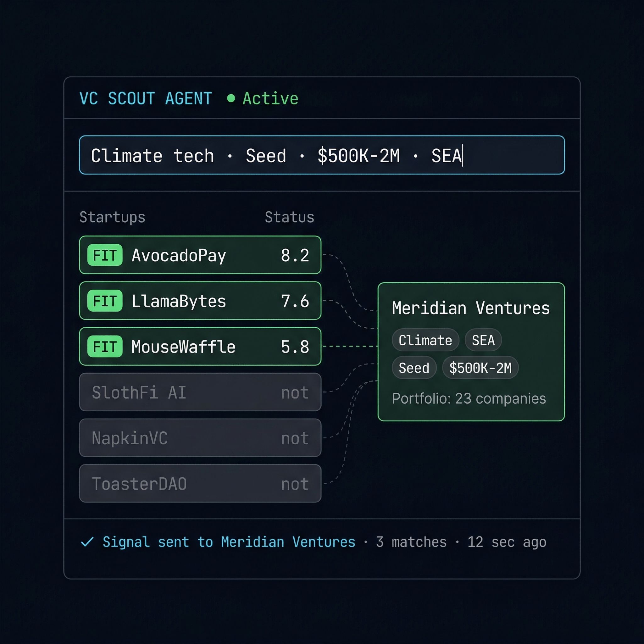The height and width of the screenshot is (644, 644).
Task: Click the FIT badge on MouseWaffle
Action: [105, 347]
